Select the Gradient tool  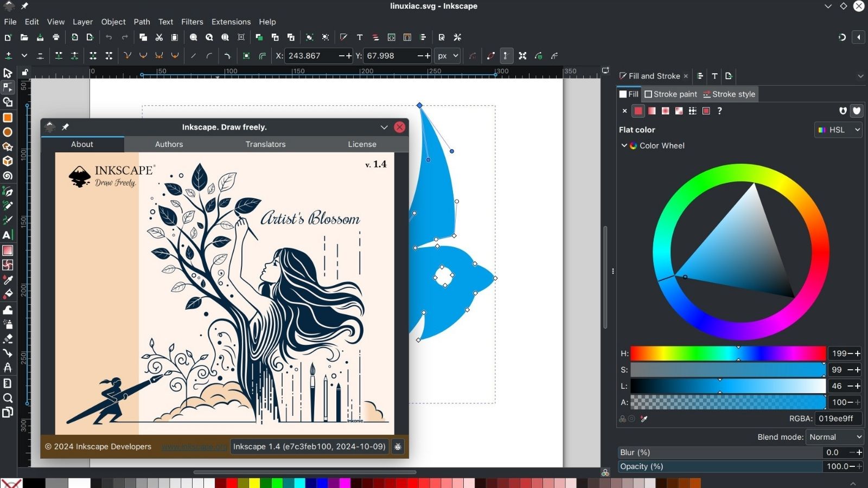[8, 251]
